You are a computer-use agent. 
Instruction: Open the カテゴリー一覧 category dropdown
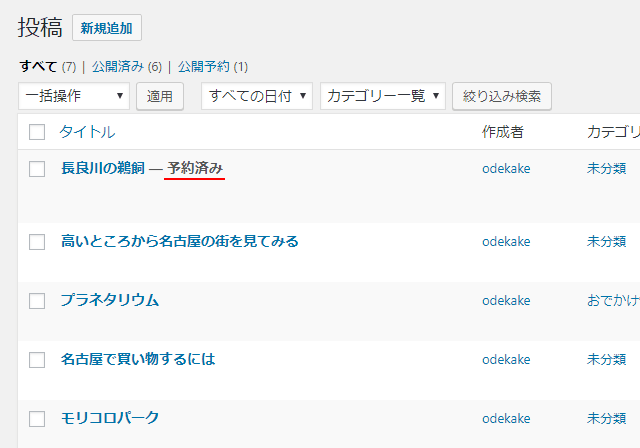pos(383,96)
